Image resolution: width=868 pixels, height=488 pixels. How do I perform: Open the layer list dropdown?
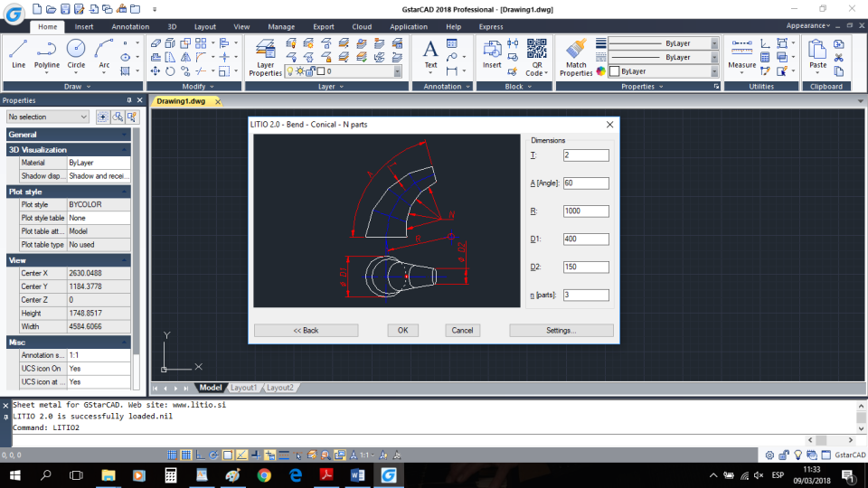coord(398,71)
